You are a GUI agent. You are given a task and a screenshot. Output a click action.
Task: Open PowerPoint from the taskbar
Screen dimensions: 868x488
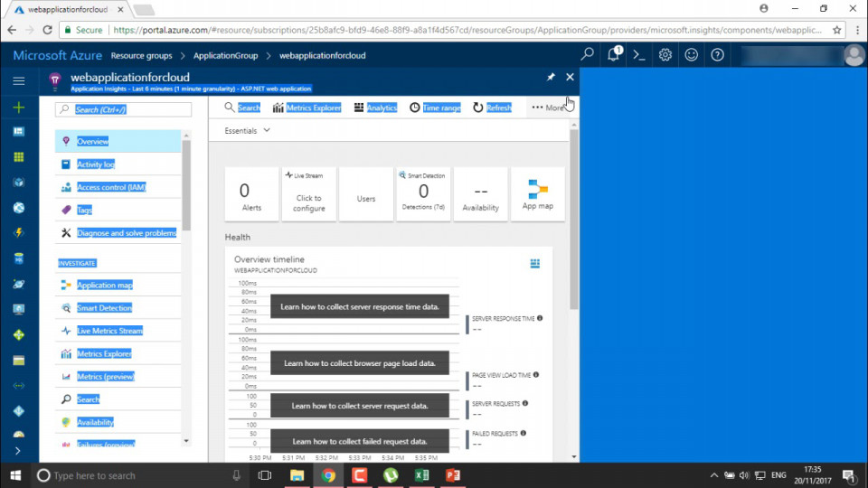point(453,475)
